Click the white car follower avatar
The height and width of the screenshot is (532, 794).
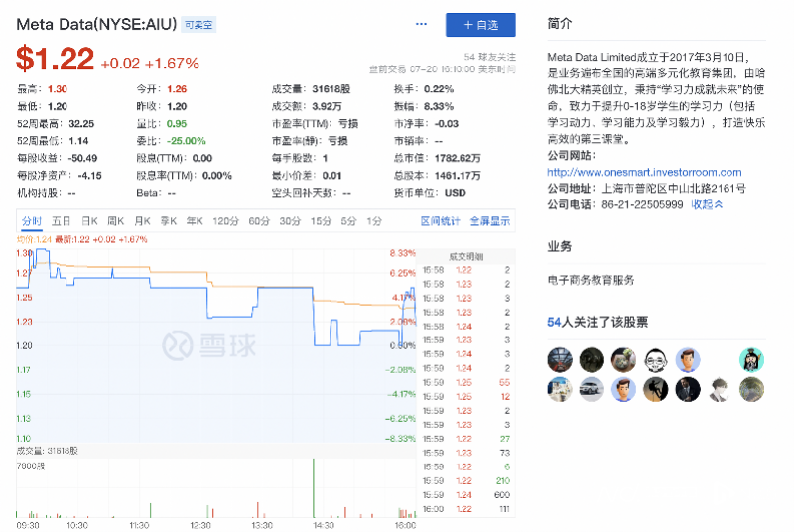coord(592,390)
